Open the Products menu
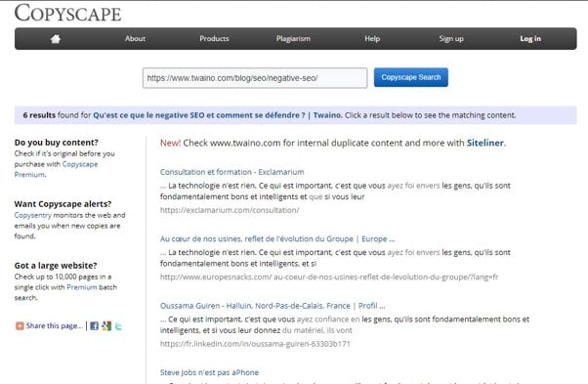 click(214, 39)
